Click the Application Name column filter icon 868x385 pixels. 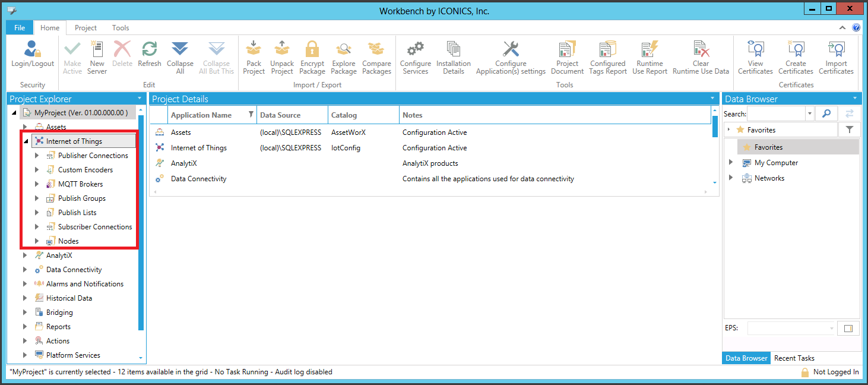click(x=251, y=115)
